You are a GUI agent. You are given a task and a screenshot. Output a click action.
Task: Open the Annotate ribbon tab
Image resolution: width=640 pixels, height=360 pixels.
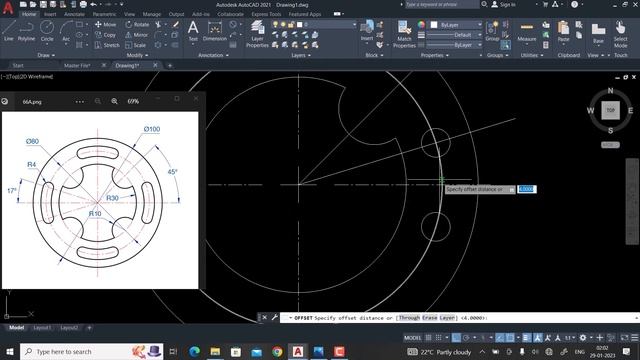click(74, 14)
